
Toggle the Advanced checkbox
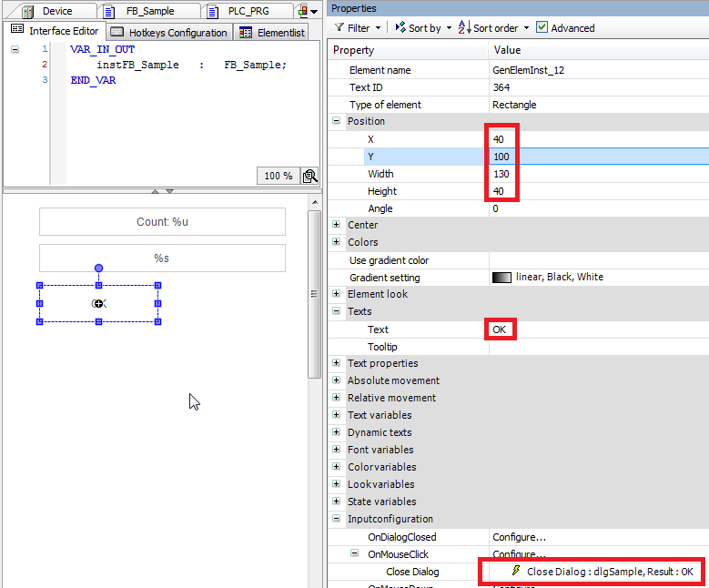[x=542, y=28]
